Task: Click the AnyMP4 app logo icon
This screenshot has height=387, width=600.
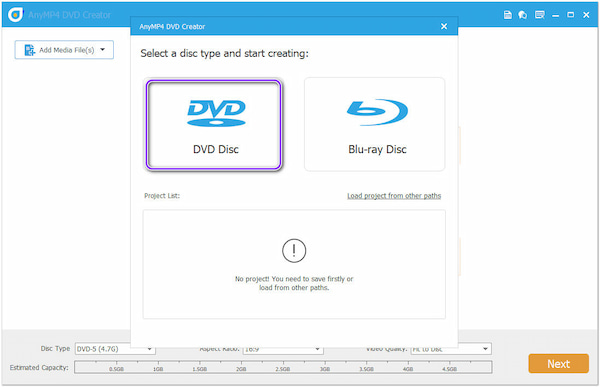Action: [x=15, y=15]
